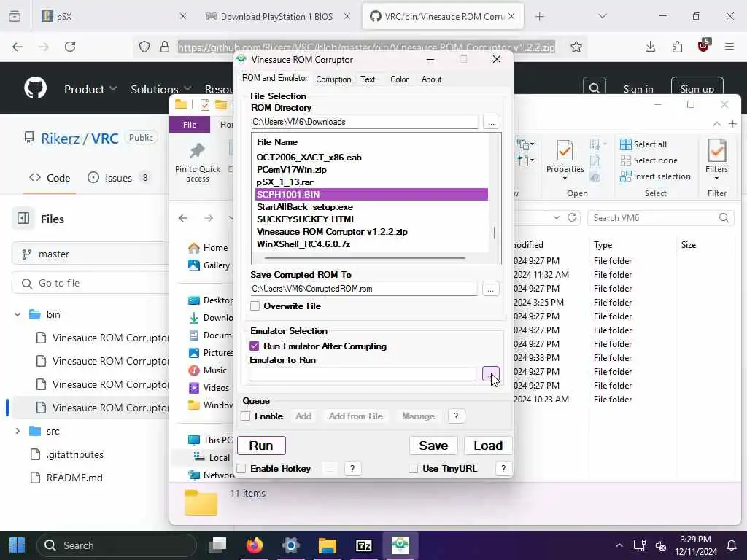Click the ROM Directory path field
Viewport: 747px width, 560px height.
[364, 122]
